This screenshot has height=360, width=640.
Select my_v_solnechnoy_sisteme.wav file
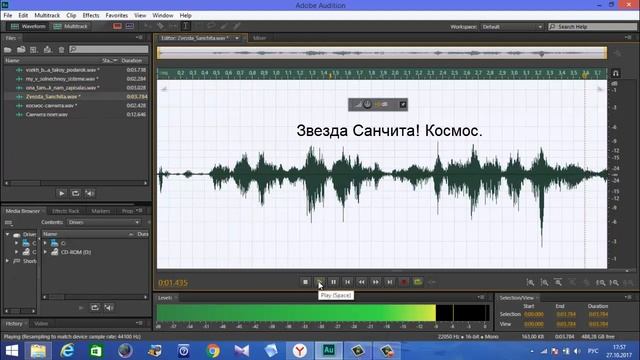(76, 79)
